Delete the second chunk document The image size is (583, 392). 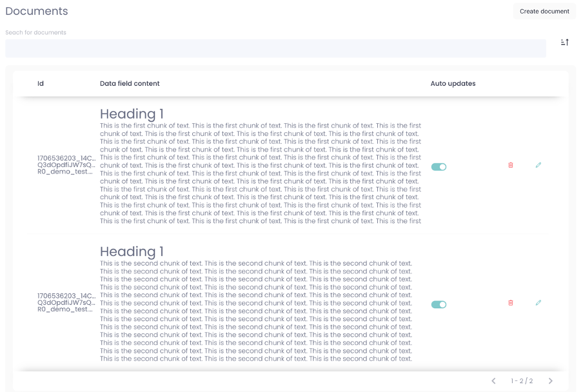[x=511, y=302]
